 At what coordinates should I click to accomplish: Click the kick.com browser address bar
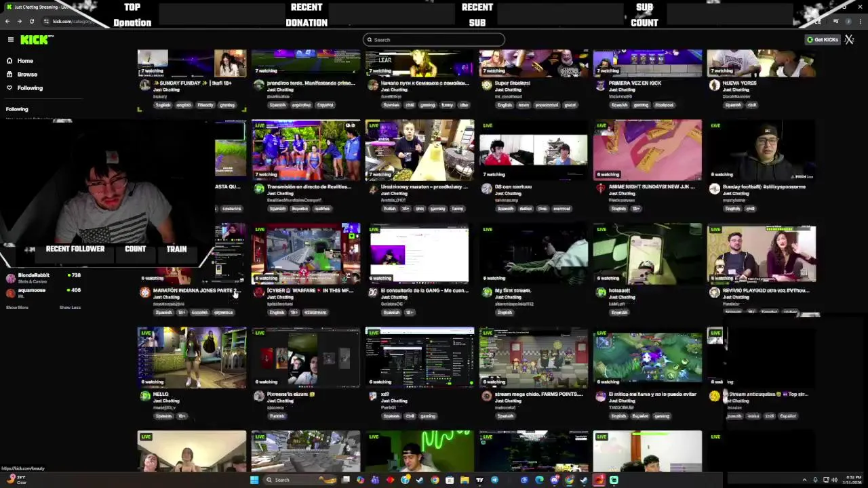(75, 21)
